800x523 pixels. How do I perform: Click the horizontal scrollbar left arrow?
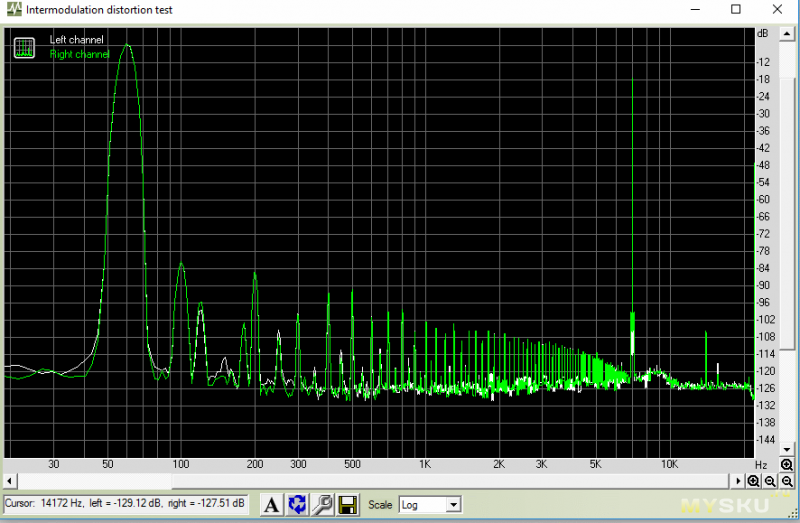click(10, 481)
